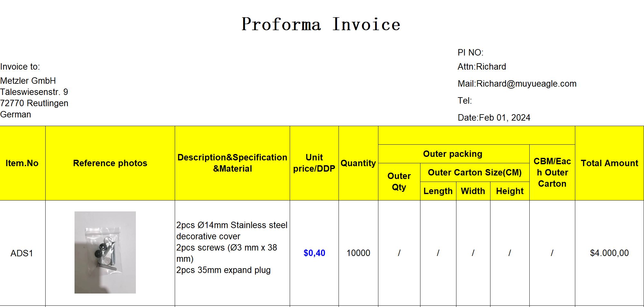Select the Outer packing header cell
The image size is (644, 307).
pyautogui.click(x=454, y=154)
